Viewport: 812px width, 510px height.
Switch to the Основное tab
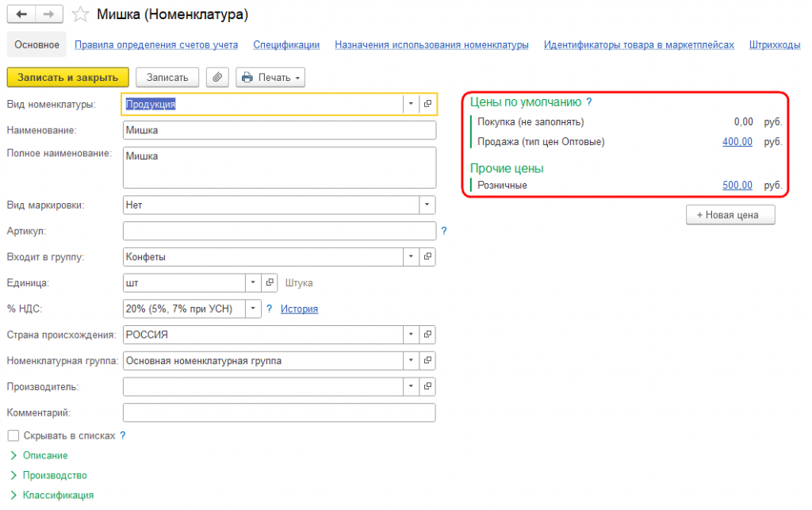pos(36,45)
